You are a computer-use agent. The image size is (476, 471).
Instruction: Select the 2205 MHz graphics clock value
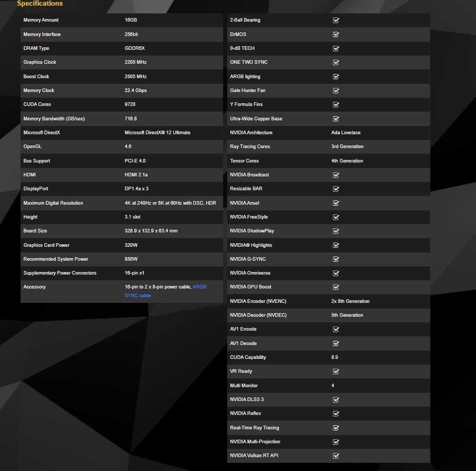(135, 62)
